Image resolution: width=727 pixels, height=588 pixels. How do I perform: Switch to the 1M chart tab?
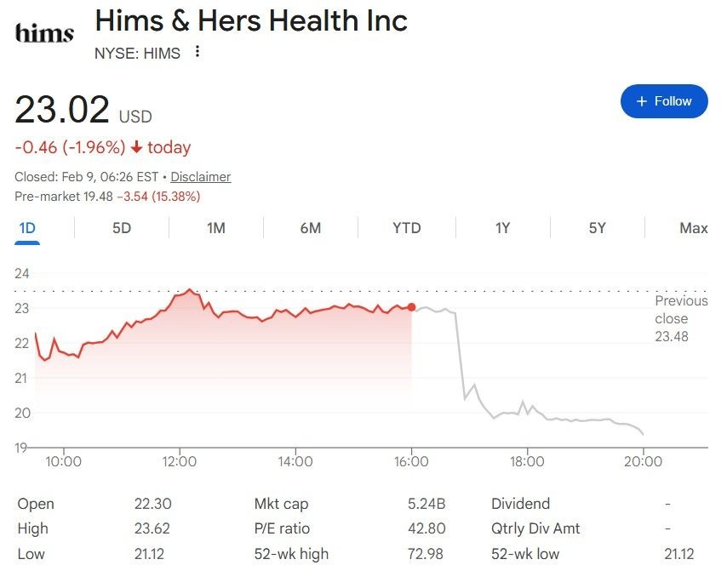(x=216, y=228)
